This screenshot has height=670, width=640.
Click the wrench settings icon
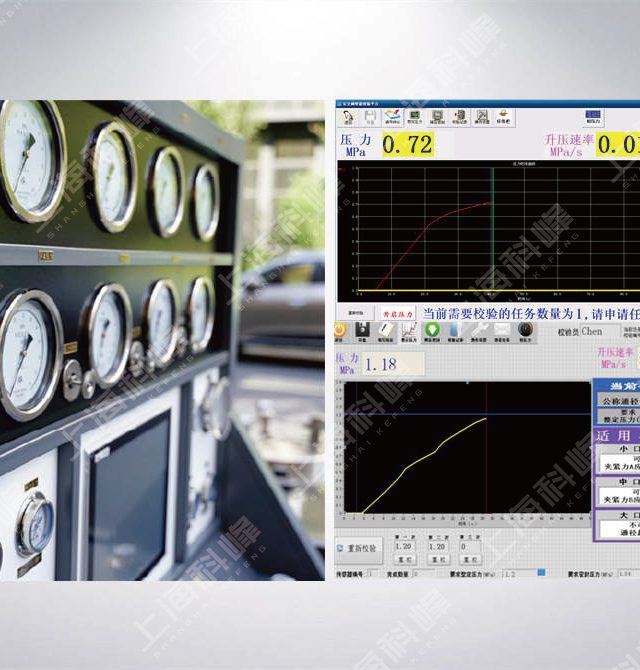(478, 329)
